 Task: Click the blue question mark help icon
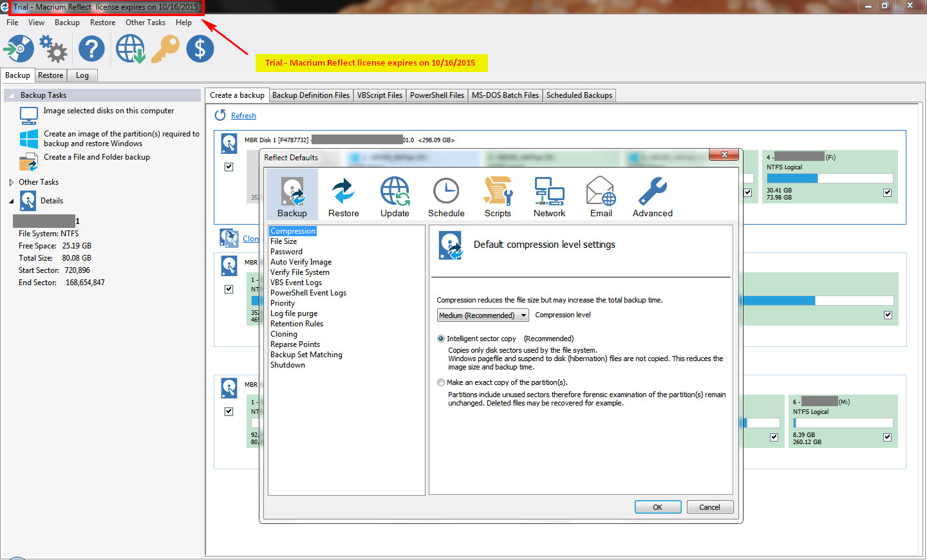[91, 49]
